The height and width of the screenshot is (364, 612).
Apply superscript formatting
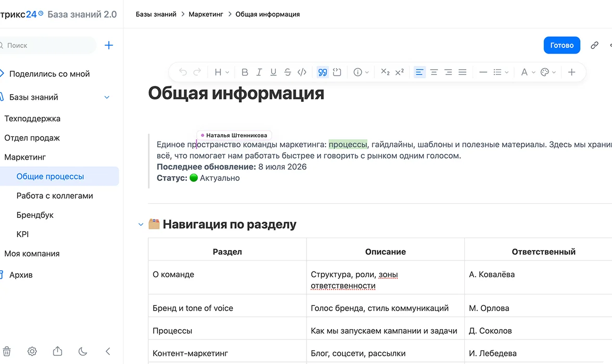point(399,72)
